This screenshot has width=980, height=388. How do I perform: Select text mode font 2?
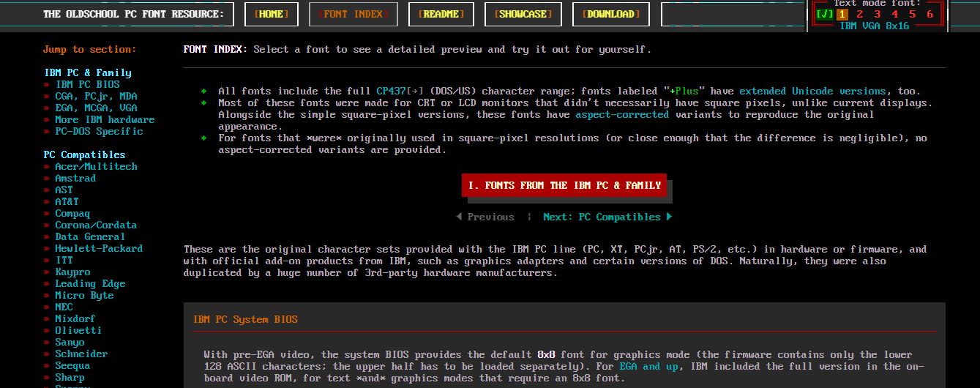pyautogui.click(x=860, y=14)
